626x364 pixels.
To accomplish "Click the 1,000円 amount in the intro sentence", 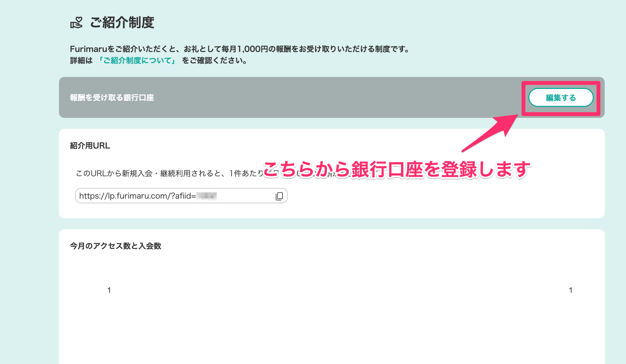I will [253, 49].
